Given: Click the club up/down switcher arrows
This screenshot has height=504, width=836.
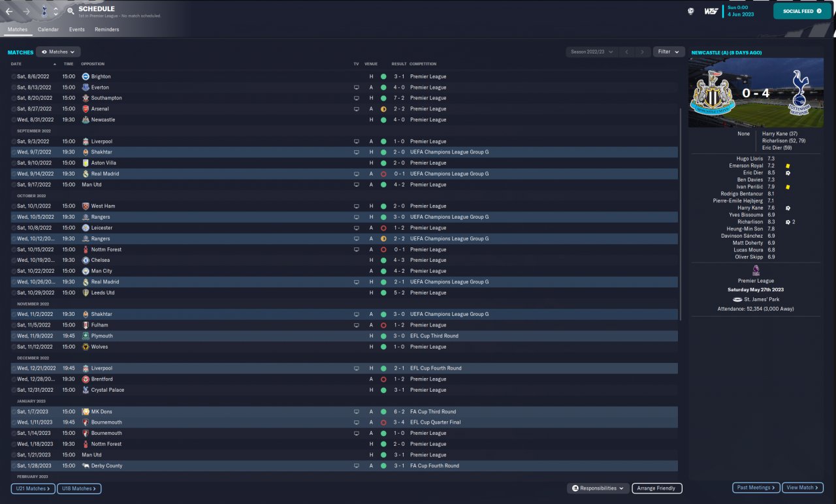Looking at the screenshot, I should (56, 11).
